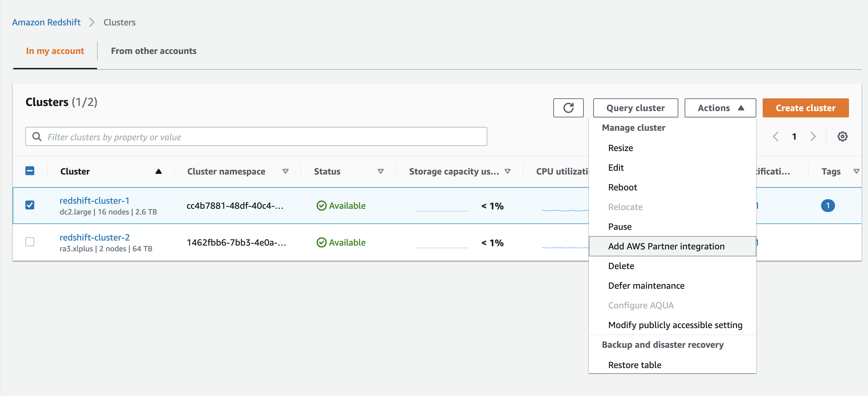The width and height of the screenshot is (868, 396).
Task: Check the redshift-cluster-1 row checkbox
Action: (x=30, y=206)
